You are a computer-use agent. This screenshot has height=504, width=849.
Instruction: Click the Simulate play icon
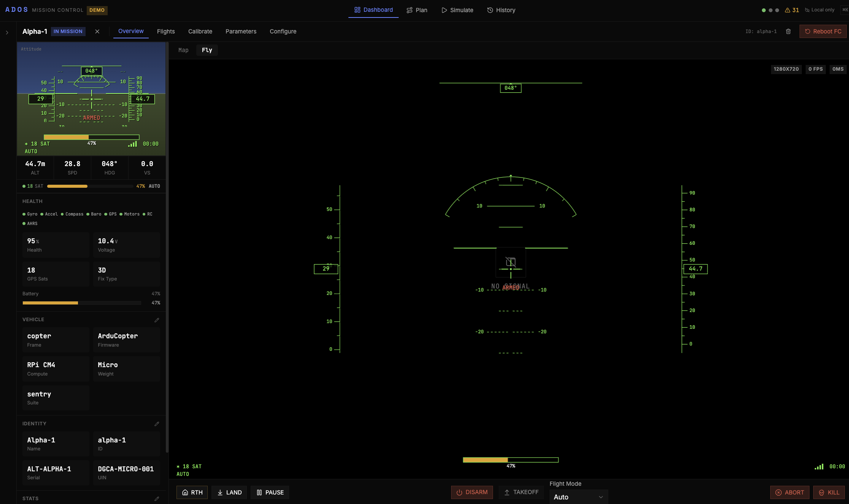tap(444, 10)
